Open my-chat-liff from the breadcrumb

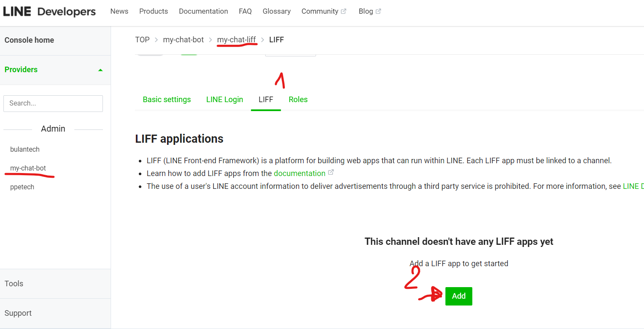(x=237, y=39)
